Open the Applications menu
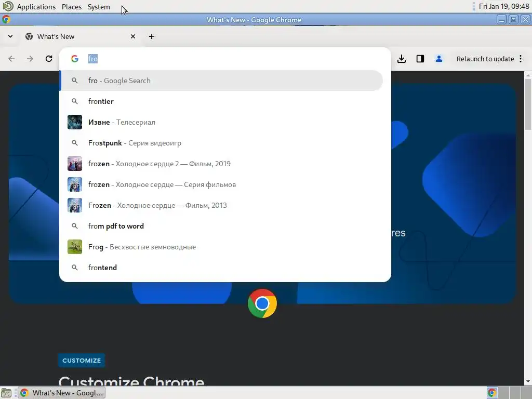532x399 pixels. pyautogui.click(x=36, y=7)
